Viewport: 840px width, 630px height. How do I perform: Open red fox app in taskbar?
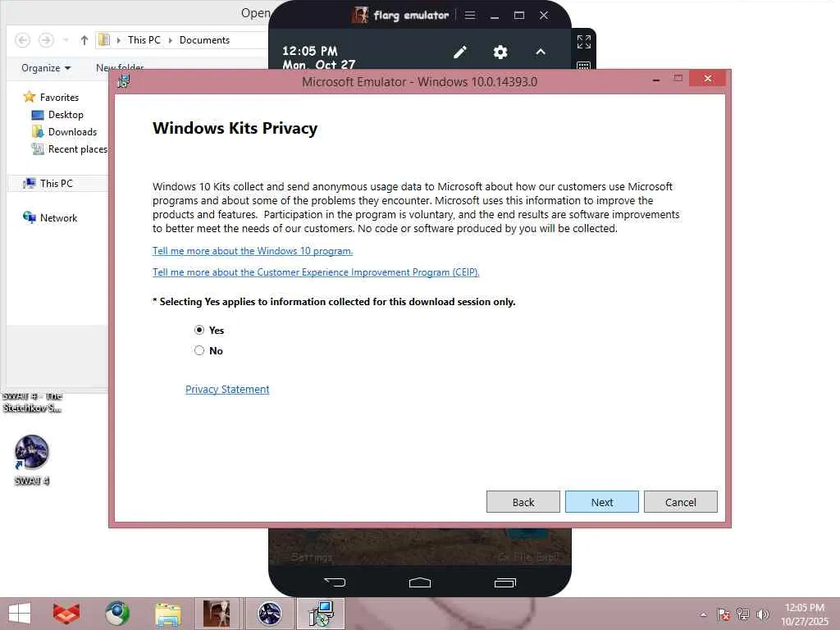pos(66,614)
